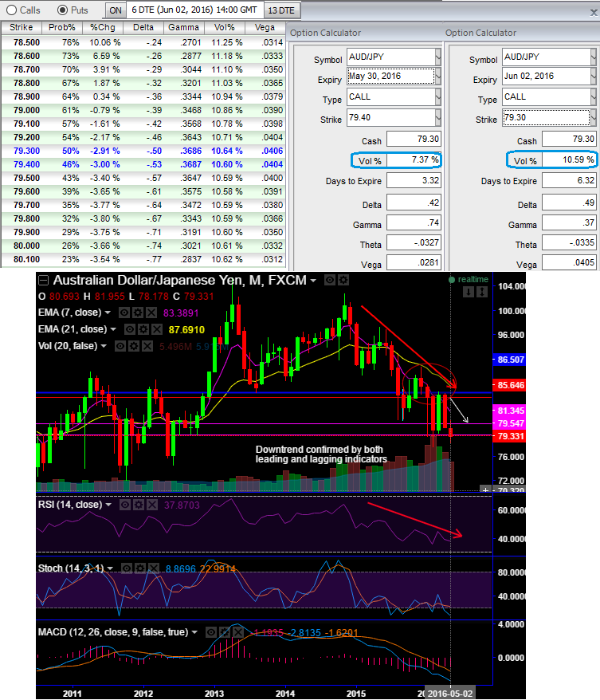This screenshot has height=700, width=600.
Task: Click the ON button
Action: pyautogui.click(x=116, y=10)
